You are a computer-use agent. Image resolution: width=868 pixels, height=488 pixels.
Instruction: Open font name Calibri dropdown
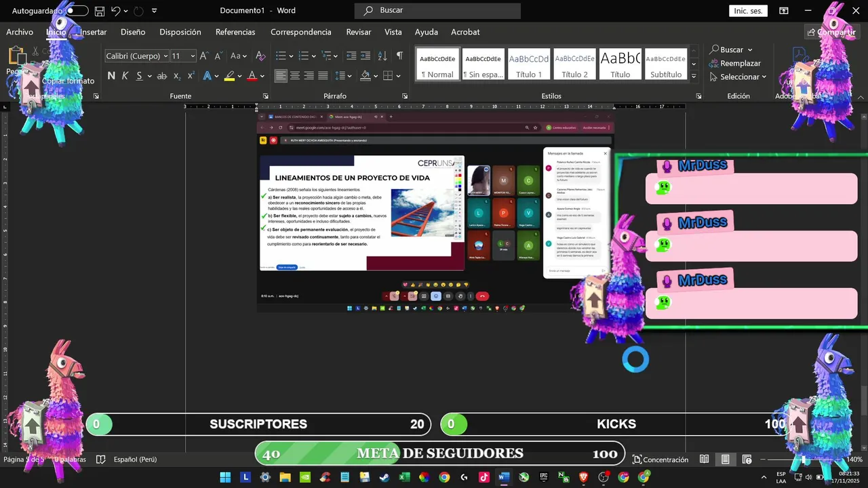point(165,56)
